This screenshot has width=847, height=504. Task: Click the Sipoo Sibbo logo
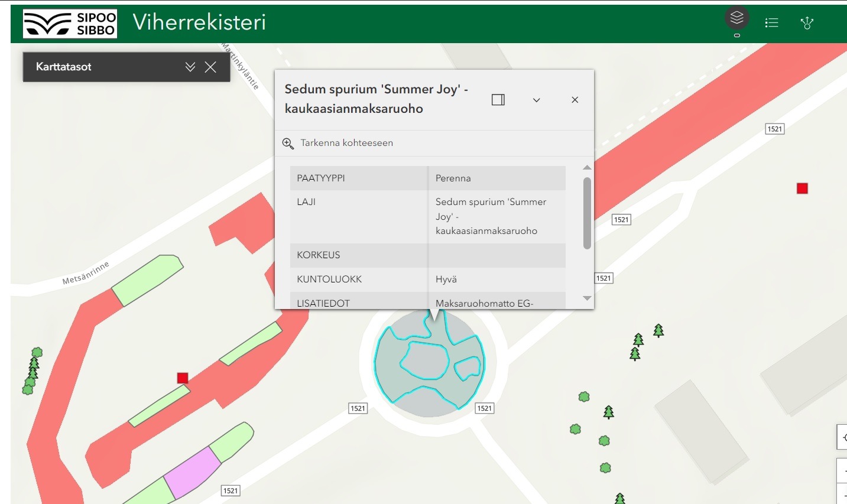pyautogui.click(x=70, y=24)
